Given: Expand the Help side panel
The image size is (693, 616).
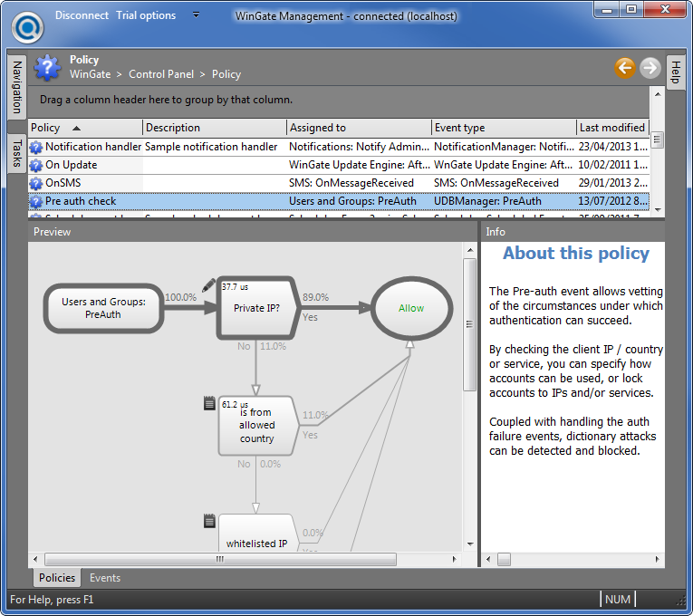Looking at the screenshot, I should (675, 73).
